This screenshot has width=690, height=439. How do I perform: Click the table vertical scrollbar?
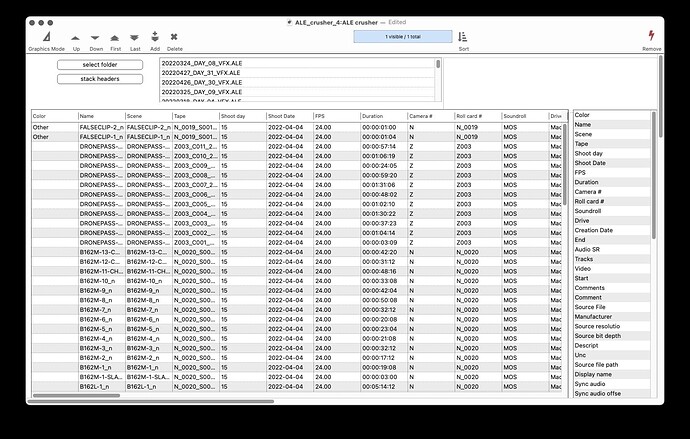(x=565, y=165)
